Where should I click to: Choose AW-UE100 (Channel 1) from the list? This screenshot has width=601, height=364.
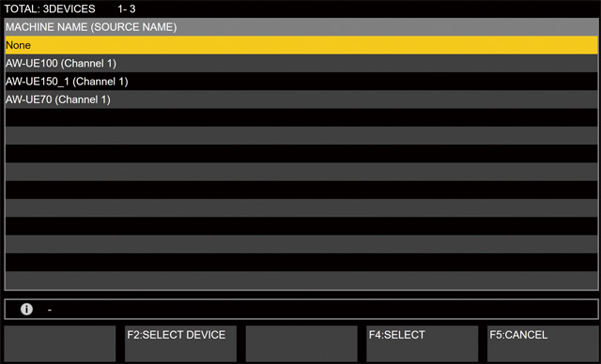tap(301, 63)
